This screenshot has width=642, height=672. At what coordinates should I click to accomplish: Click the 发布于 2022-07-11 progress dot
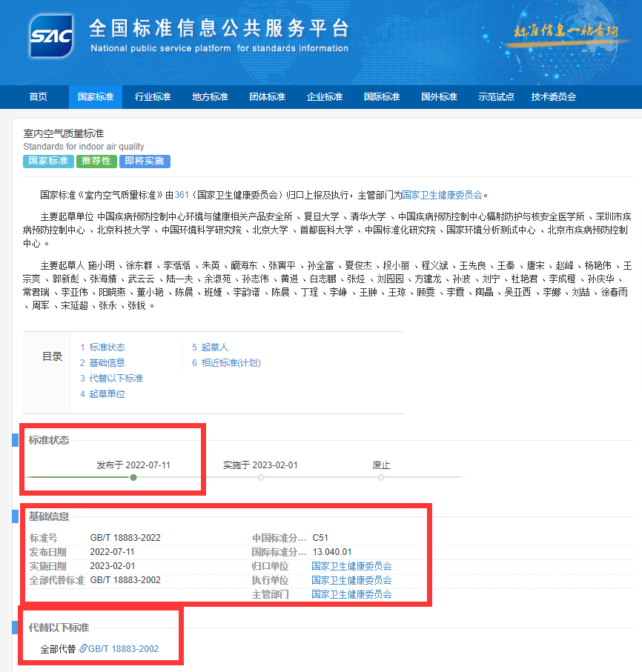(133, 478)
